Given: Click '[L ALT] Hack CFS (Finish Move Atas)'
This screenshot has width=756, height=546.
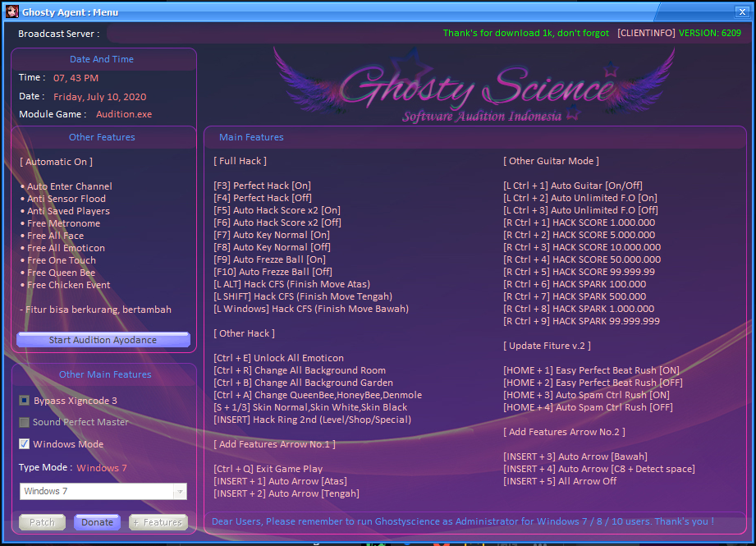Looking at the screenshot, I should point(291,284).
